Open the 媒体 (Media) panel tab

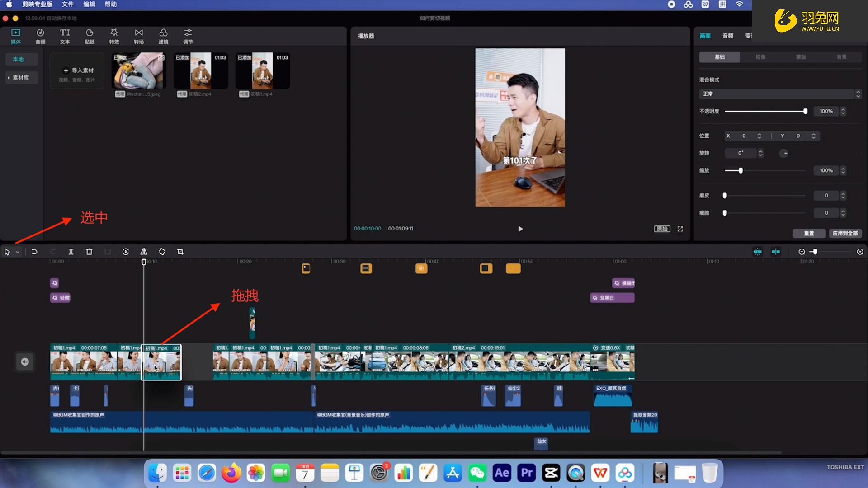click(x=16, y=37)
